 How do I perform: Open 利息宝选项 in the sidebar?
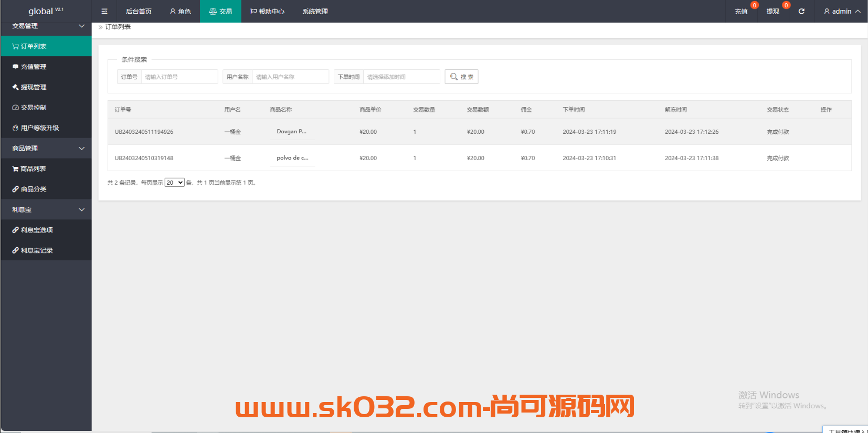[46, 230]
